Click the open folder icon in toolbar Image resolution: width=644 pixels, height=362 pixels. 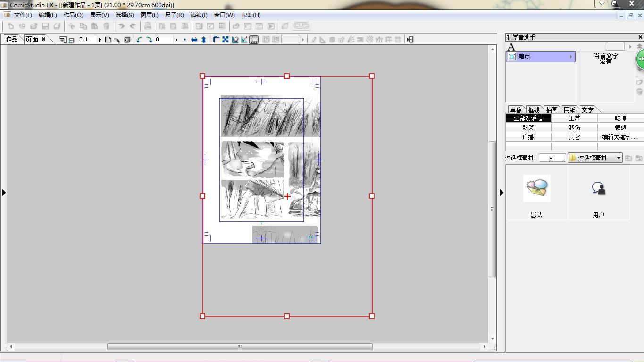[x=33, y=26]
